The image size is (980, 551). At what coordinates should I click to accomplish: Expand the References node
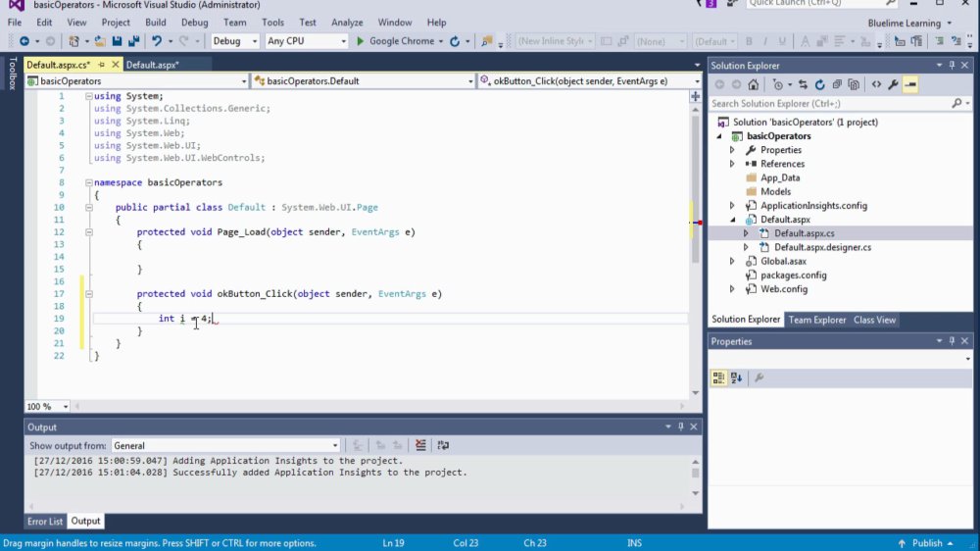click(732, 164)
